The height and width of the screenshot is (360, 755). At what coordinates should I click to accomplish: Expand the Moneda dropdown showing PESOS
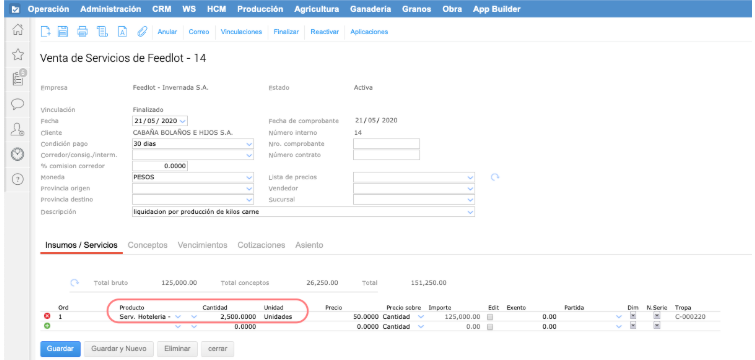point(249,177)
